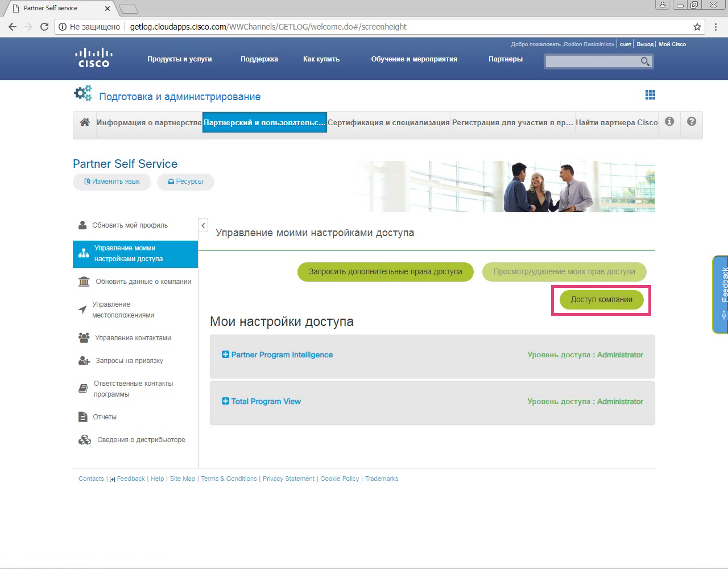
Task: Open the Chrome user profile icon
Action: (663, 5)
